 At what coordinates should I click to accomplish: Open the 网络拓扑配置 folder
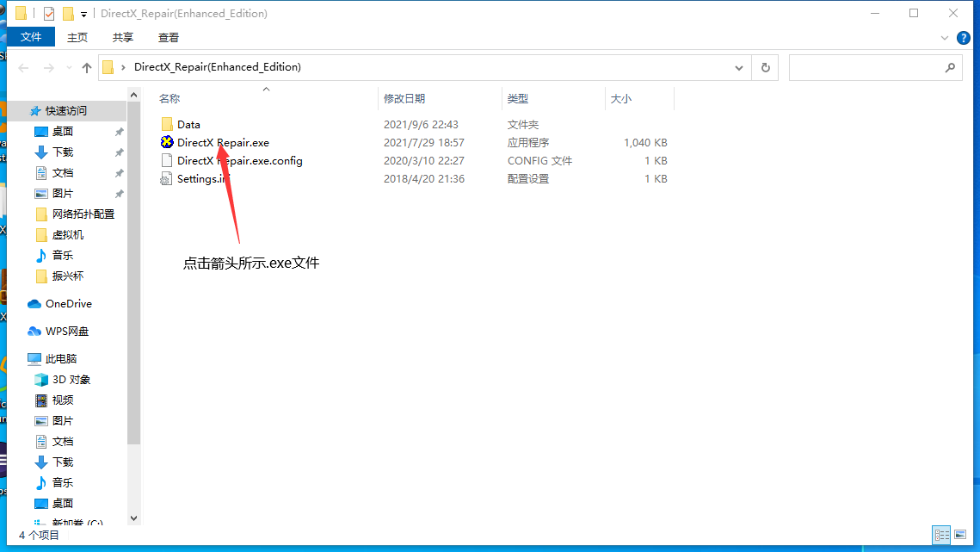[x=83, y=214]
